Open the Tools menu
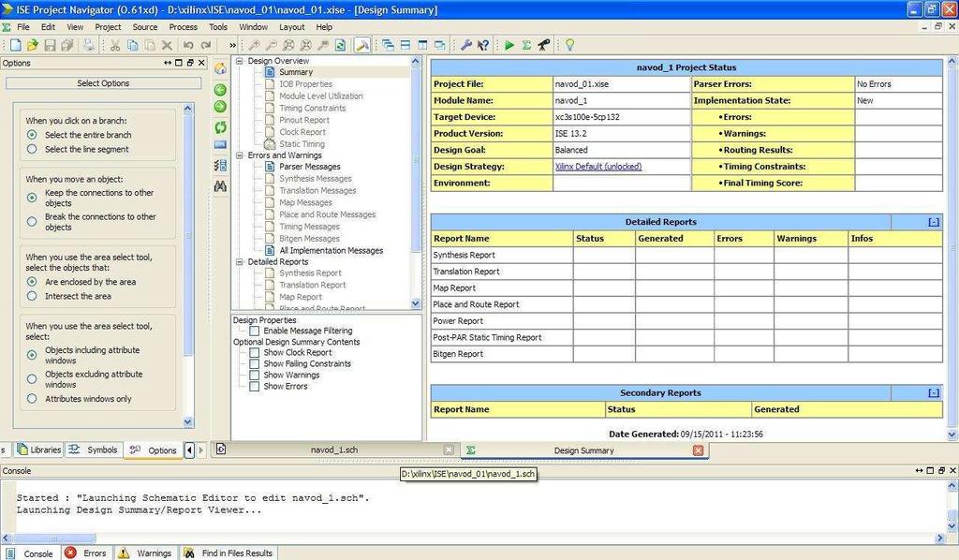The image size is (959, 560). pyautogui.click(x=217, y=27)
